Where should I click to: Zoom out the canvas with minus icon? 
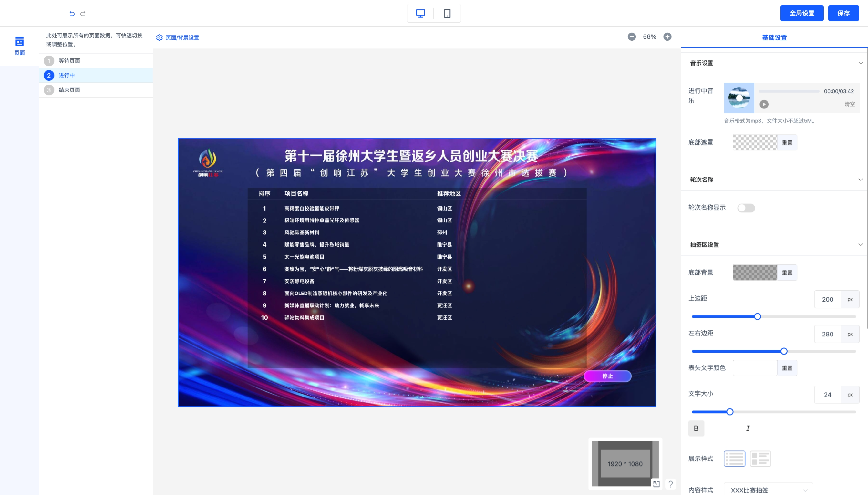point(632,37)
